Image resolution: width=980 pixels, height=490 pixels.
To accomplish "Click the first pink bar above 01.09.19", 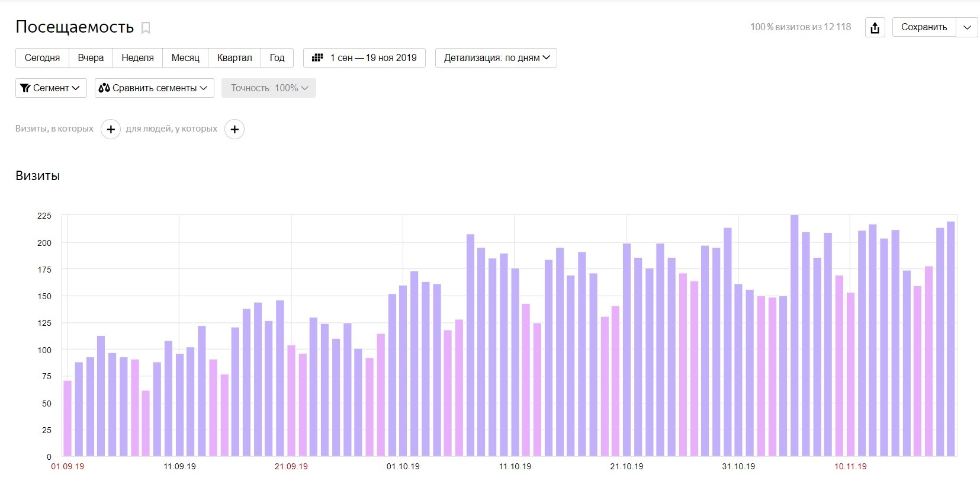I will pos(68,418).
